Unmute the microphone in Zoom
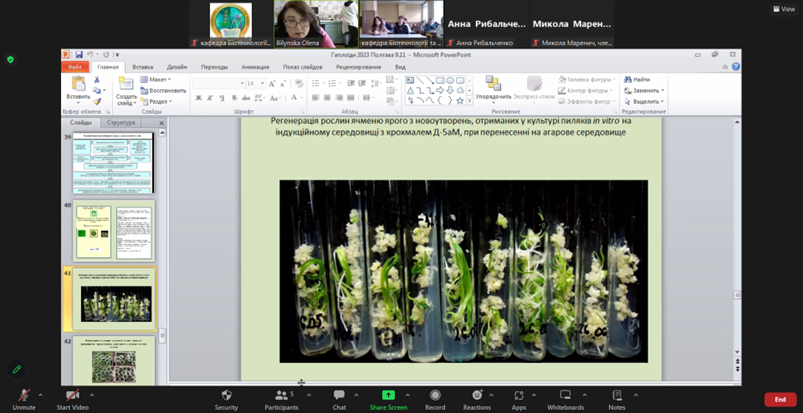This screenshot has width=803, height=413. tap(24, 400)
